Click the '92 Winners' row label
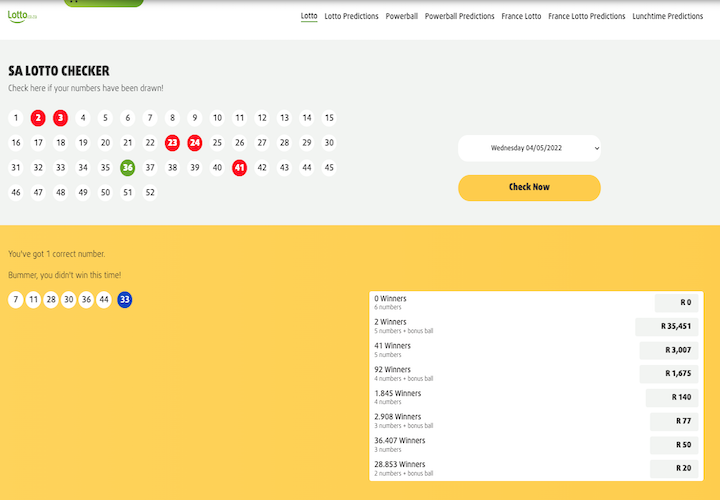 tap(392, 370)
